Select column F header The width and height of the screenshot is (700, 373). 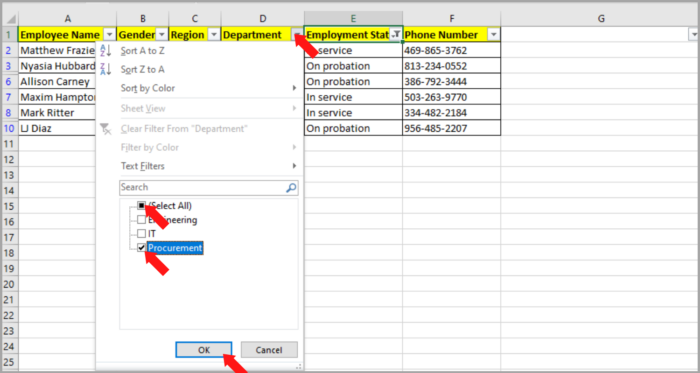pos(451,18)
